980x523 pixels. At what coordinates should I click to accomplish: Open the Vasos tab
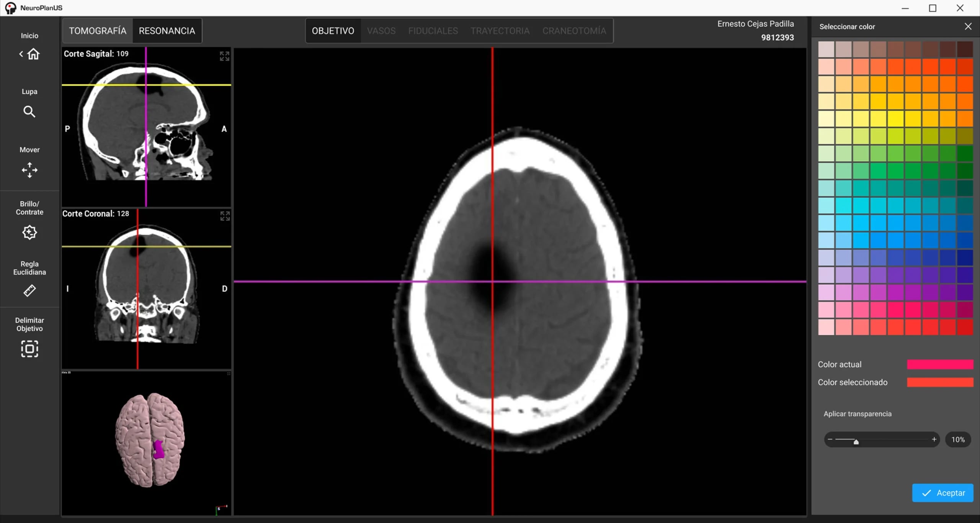pyautogui.click(x=381, y=31)
